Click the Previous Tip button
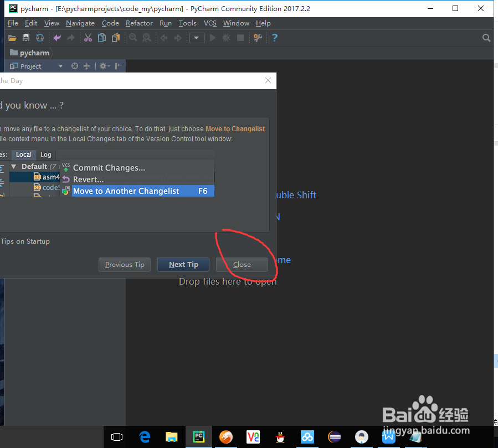 [x=125, y=265]
